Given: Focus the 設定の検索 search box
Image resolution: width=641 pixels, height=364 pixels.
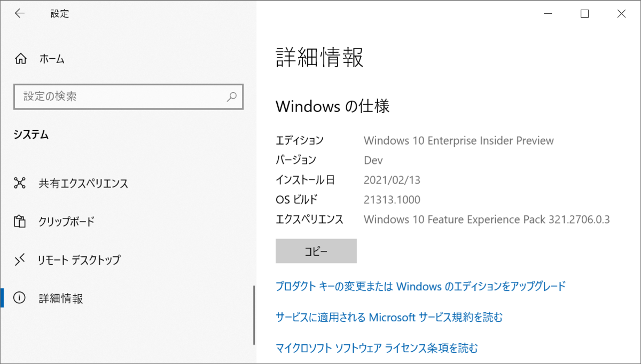Looking at the screenshot, I should point(129,97).
